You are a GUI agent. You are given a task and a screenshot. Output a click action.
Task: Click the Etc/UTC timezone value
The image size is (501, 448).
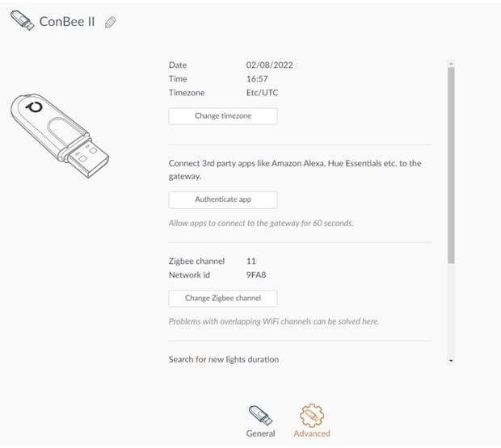[263, 93]
